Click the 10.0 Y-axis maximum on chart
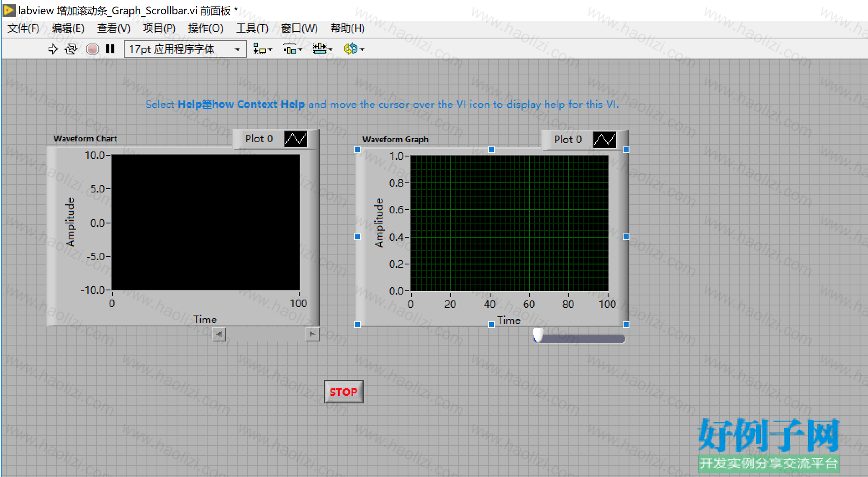The height and width of the screenshot is (477, 868). pos(95,155)
